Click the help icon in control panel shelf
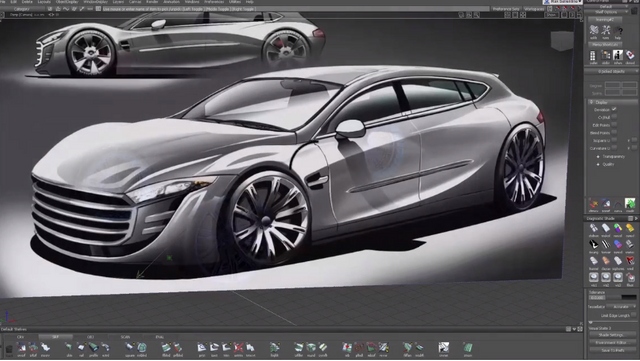640x361 pixels. tap(618, 31)
